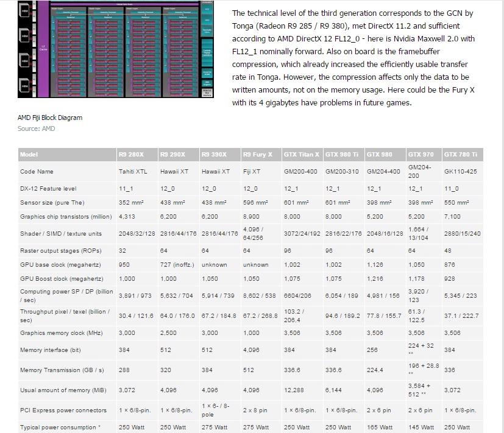Screen dimensions: 504x433
Task: Click the 'AMD Fiji Block Diagram' caption
Action: (50, 118)
